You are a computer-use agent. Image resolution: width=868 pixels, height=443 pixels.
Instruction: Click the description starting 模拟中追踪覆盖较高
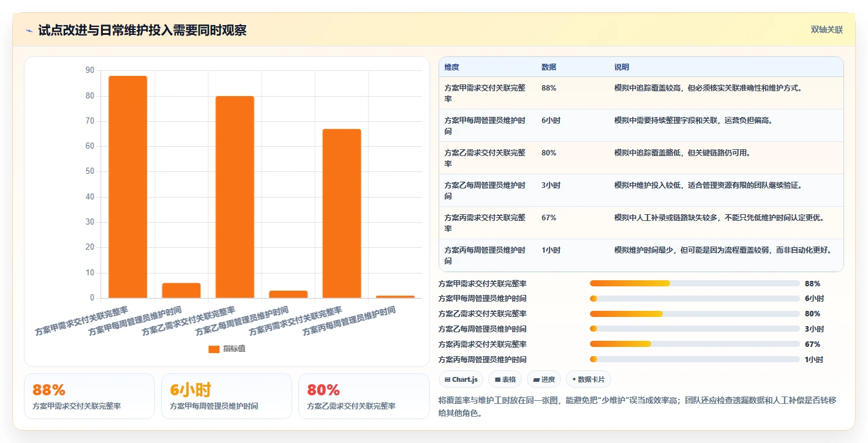pos(709,87)
